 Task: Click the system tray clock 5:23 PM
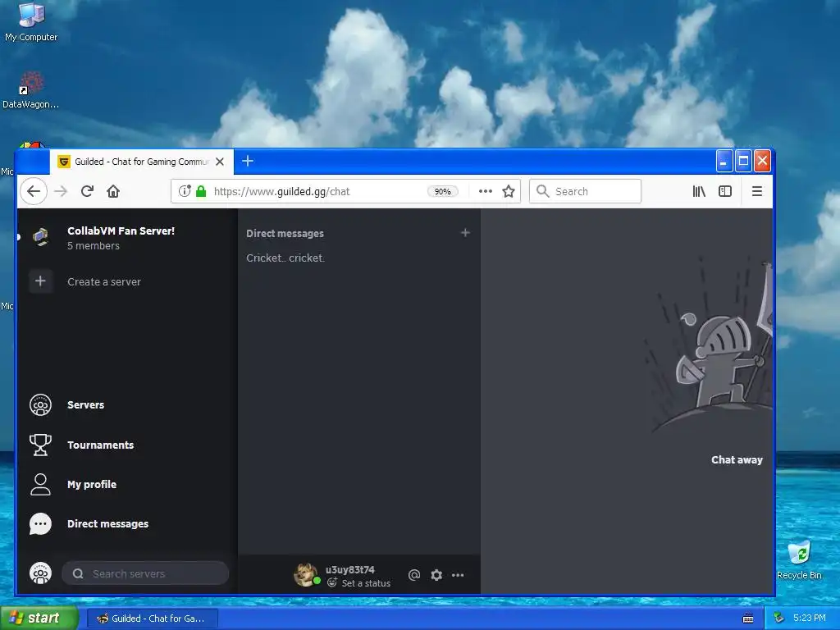[809, 618]
